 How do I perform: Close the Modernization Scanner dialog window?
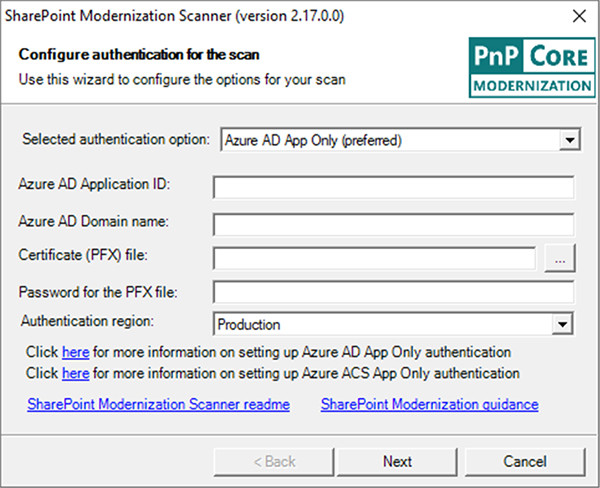click(579, 16)
